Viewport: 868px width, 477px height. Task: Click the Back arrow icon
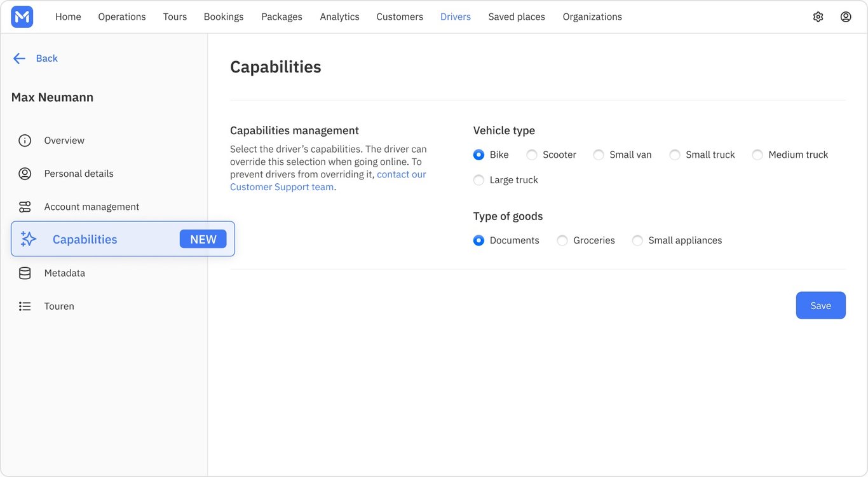coord(19,59)
